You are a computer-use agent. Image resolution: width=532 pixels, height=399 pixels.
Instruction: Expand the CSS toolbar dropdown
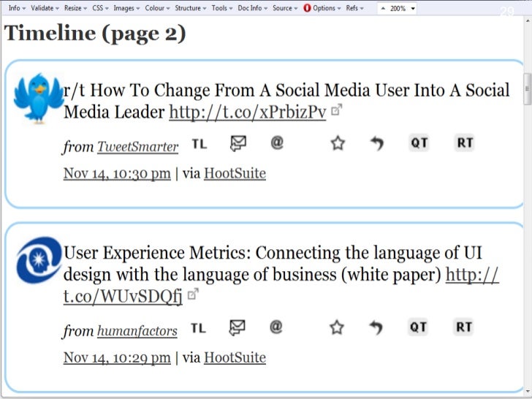(100, 8)
